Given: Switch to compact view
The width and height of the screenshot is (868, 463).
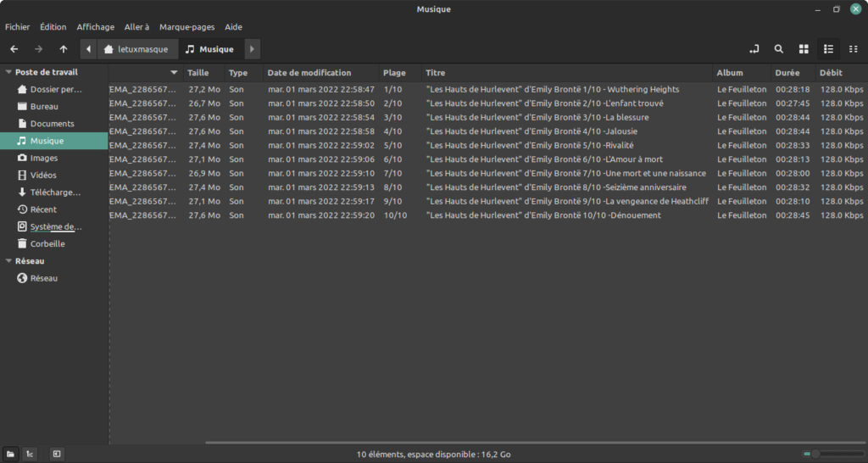Looking at the screenshot, I should 853,49.
